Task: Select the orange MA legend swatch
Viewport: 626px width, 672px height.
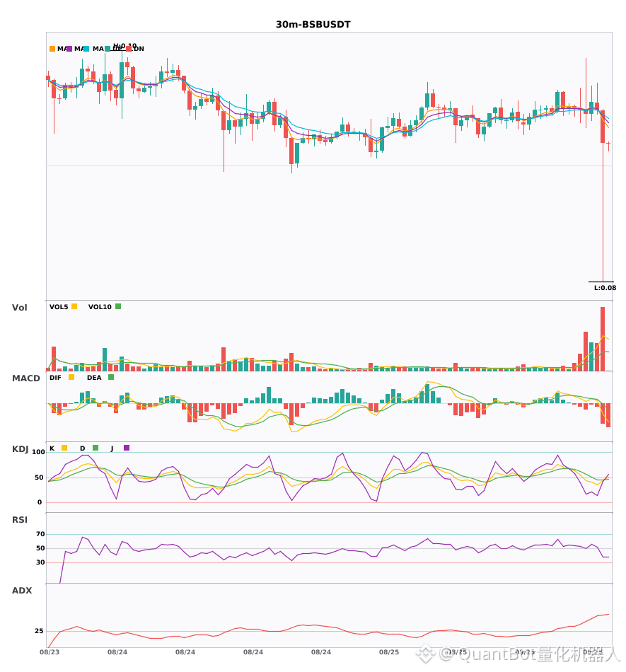Action: tap(52, 49)
